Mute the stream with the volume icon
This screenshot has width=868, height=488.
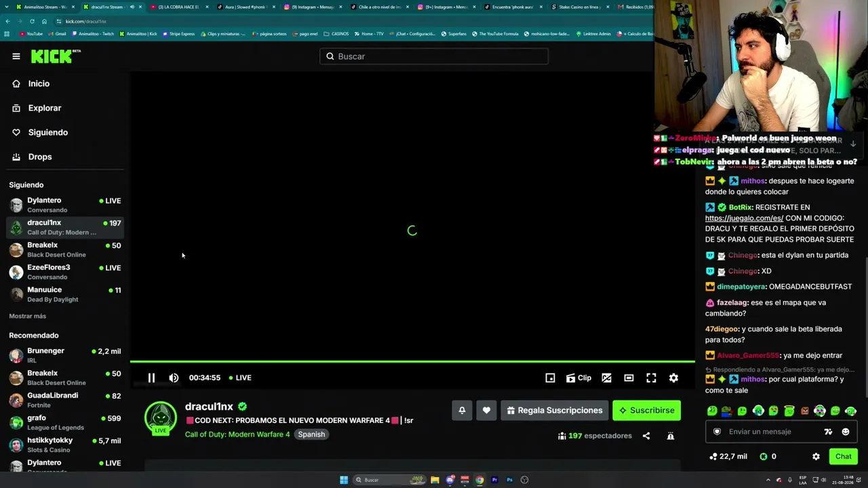(174, 378)
